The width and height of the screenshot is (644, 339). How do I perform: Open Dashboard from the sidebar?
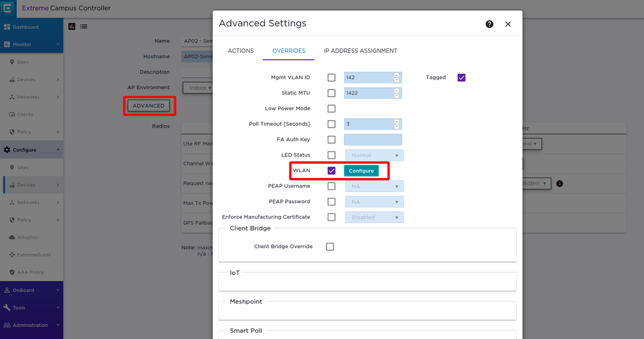coord(32,27)
